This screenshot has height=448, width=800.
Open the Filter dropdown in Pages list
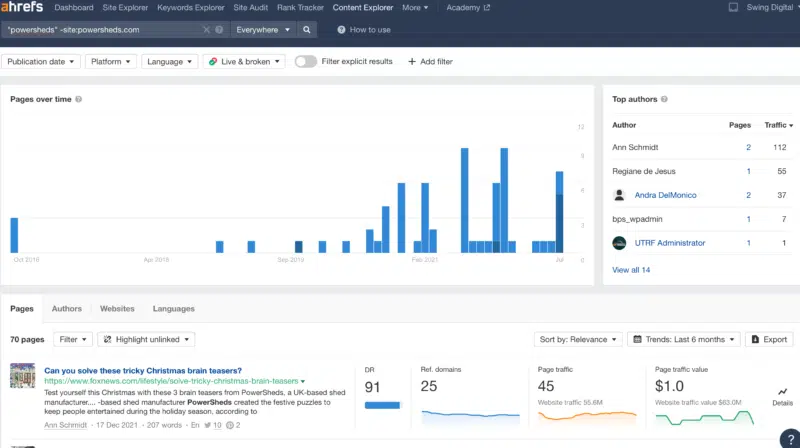pyautogui.click(x=72, y=339)
